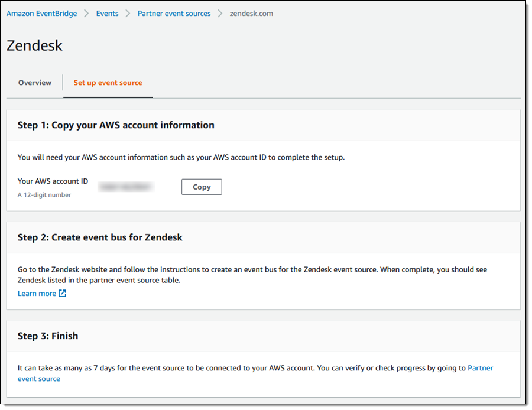Click the blurred AWS account ID value
This screenshot has width=532, height=410.
[x=126, y=187]
